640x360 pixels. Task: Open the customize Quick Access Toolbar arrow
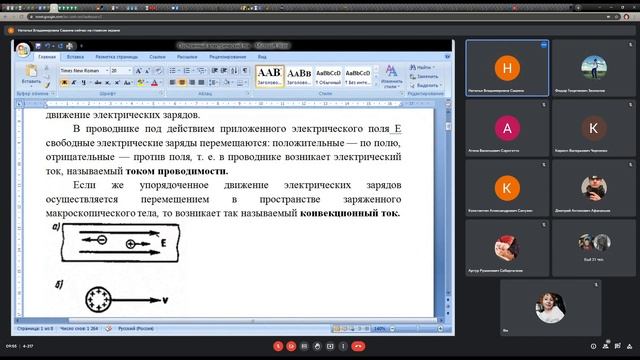(x=81, y=46)
